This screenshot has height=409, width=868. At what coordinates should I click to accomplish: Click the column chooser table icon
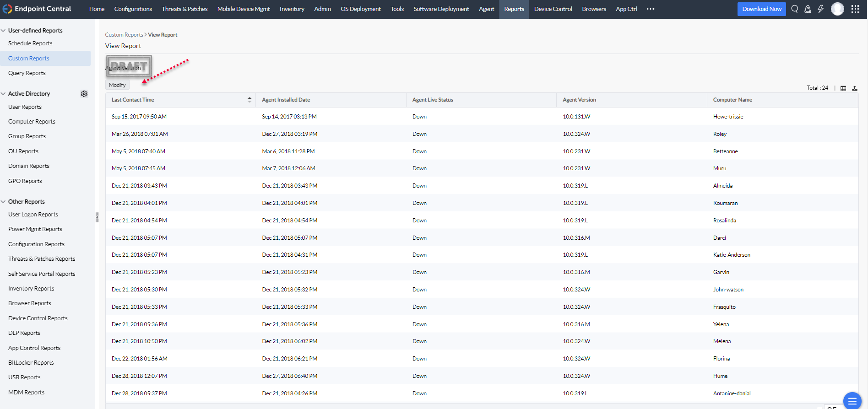(x=843, y=88)
